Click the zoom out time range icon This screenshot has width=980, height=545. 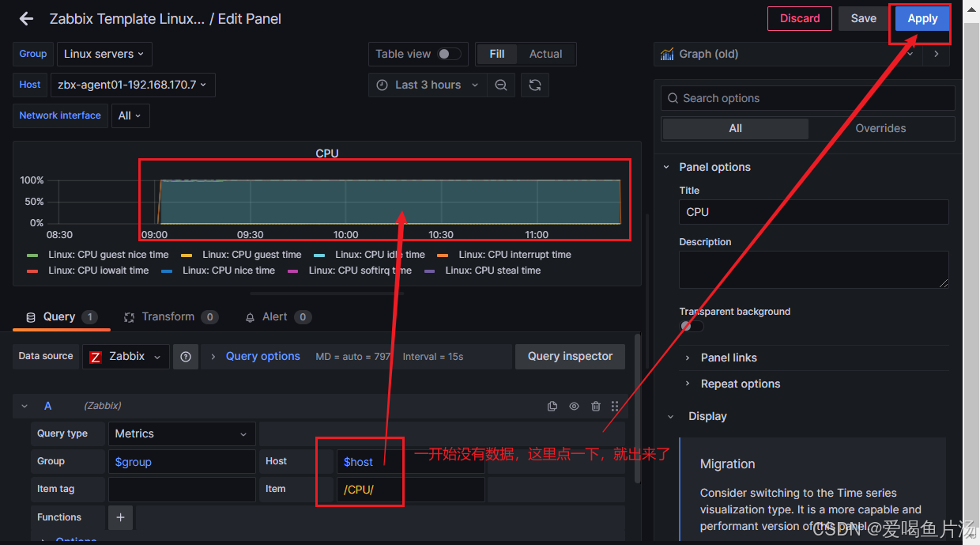(x=501, y=85)
